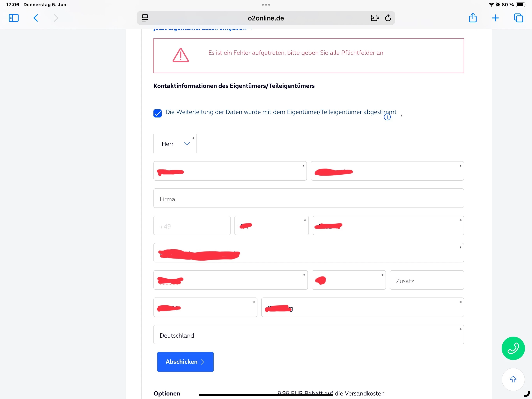This screenshot has height=399, width=532.
Task: Expand the Herr salutation dropdown
Action: (175, 144)
